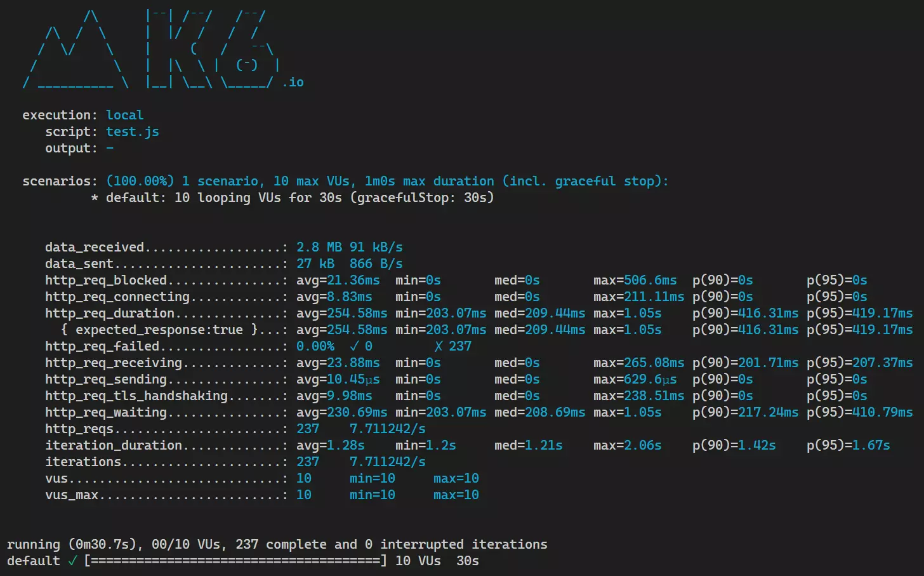
Task: Click the data_sent metric name
Action: click(x=79, y=264)
